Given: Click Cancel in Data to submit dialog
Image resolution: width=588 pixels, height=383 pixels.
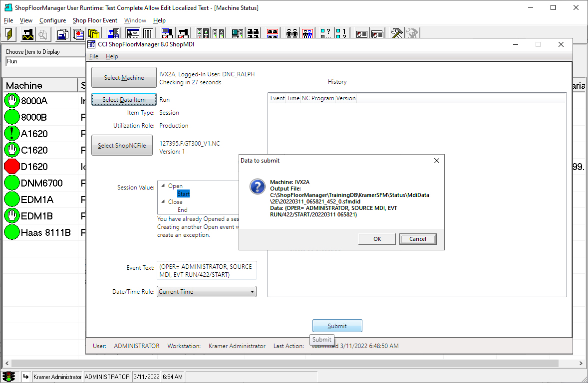Looking at the screenshot, I should [x=418, y=239].
